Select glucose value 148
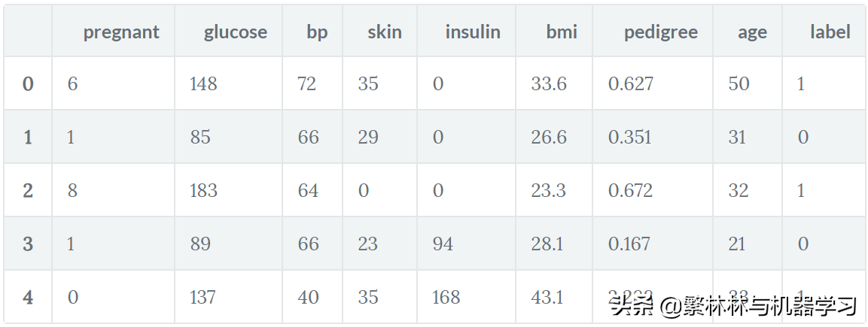 (x=203, y=84)
